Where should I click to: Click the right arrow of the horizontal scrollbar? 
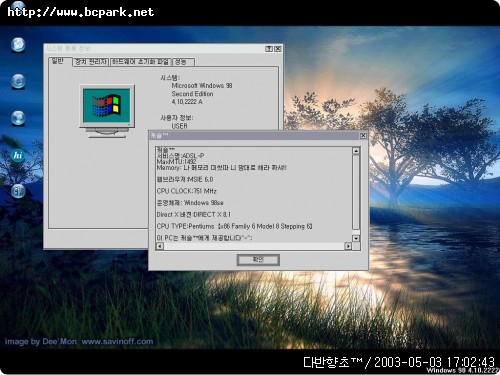[348, 246]
